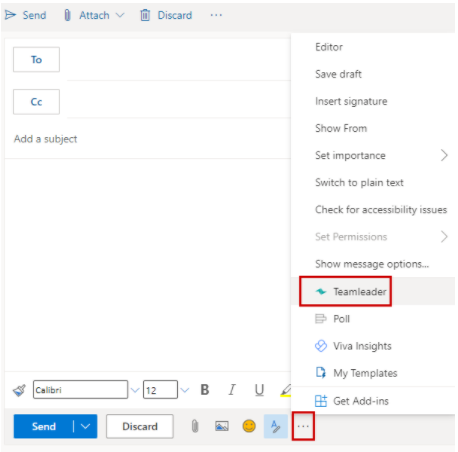Toggle italic formatting
This screenshot has height=452, width=458.
(x=232, y=390)
